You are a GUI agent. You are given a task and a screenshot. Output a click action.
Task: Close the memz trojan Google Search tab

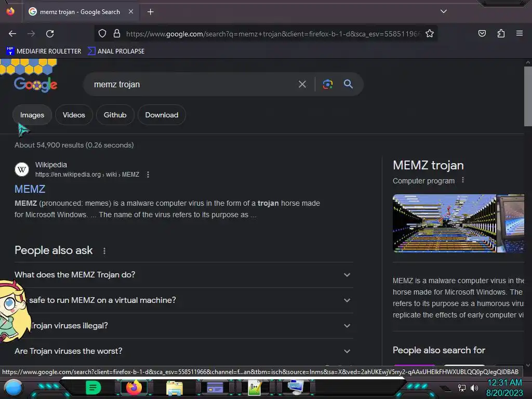click(x=131, y=11)
